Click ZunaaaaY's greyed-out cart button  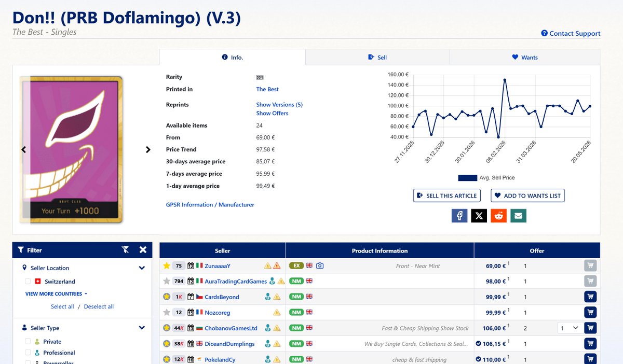(590, 265)
